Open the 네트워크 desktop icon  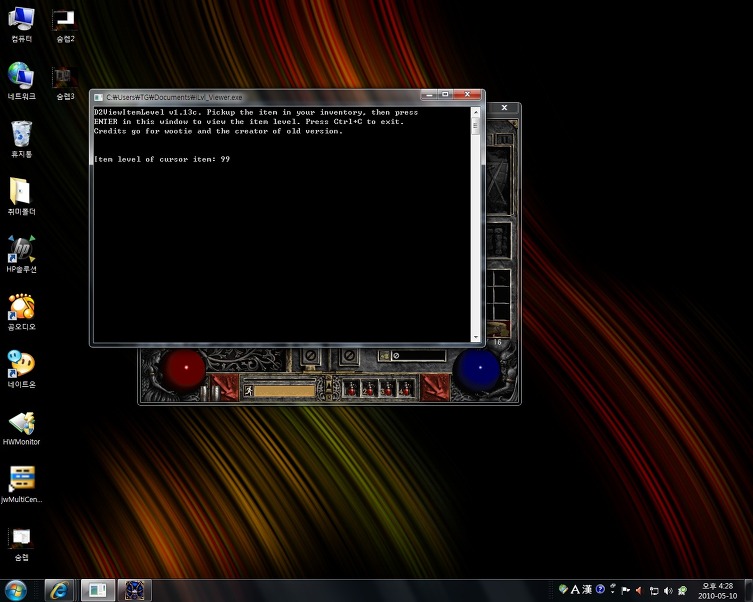click(x=21, y=81)
